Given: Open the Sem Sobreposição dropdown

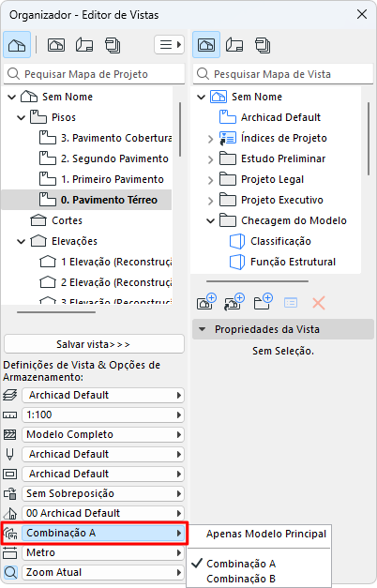Looking at the screenshot, I should coord(103,493).
